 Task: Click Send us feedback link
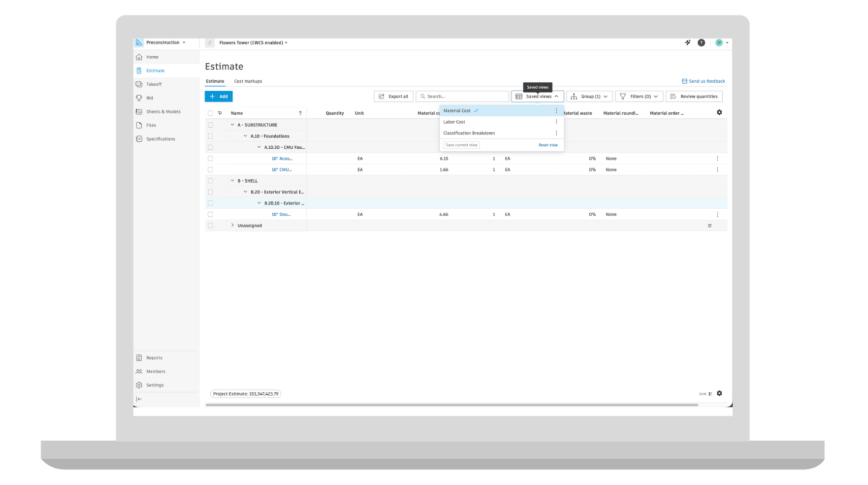click(703, 81)
